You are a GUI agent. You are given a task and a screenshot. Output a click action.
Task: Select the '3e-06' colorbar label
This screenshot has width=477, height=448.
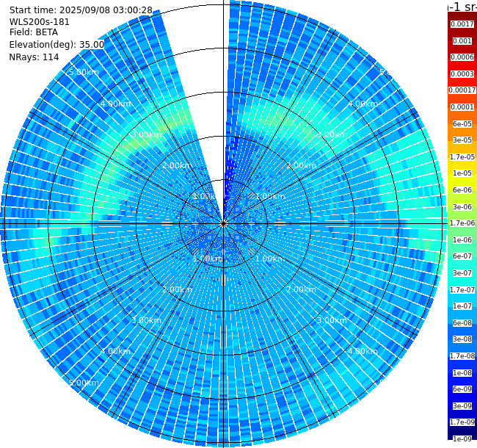462,207
